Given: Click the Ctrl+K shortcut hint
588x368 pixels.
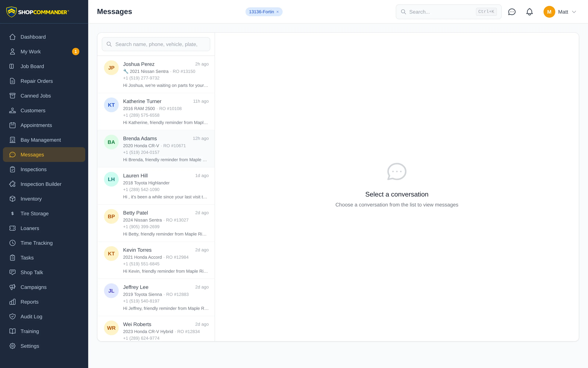Looking at the screenshot, I should pyautogui.click(x=486, y=12).
